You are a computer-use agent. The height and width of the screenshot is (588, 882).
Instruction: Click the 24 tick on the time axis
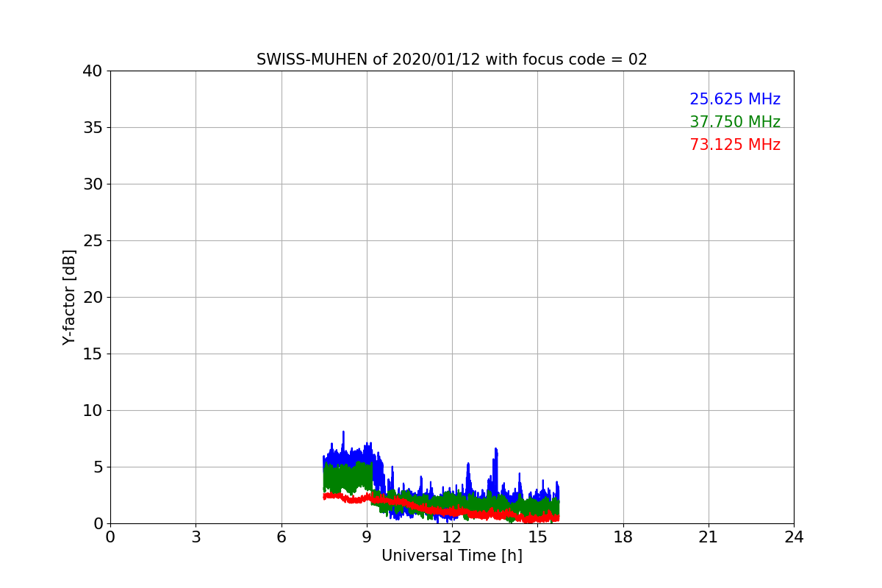tap(794, 537)
